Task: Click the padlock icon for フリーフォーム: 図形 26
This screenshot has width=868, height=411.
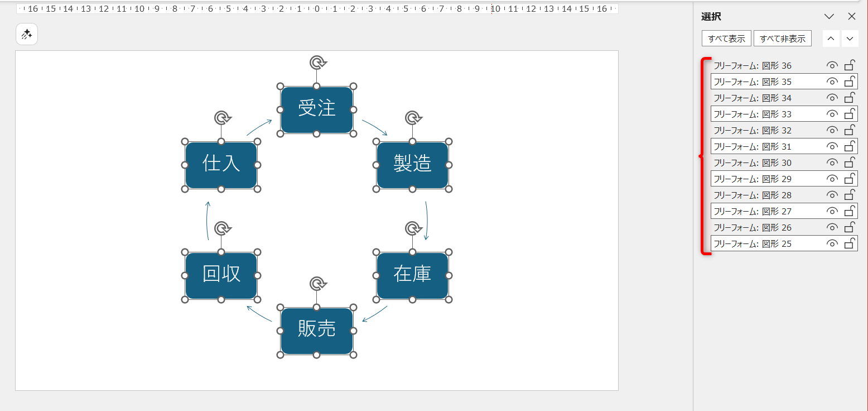Action: click(x=850, y=227)
